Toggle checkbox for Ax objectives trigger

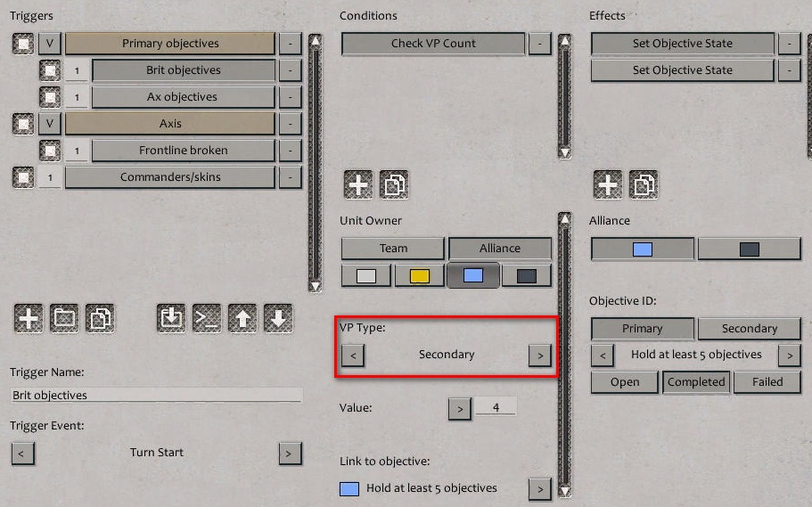click(x=50, y=97)
